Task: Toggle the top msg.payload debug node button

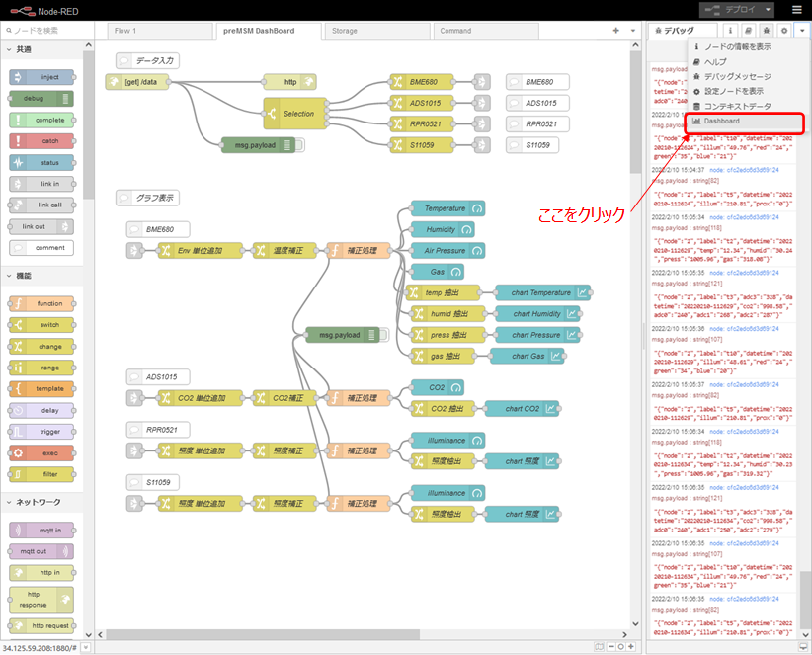Action: (x=298, y=144)
